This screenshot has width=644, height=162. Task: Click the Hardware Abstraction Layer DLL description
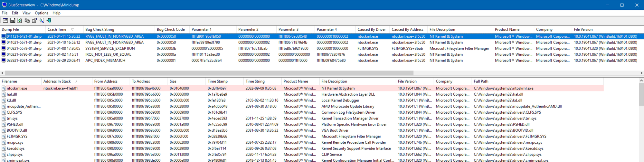coord(348,94)
